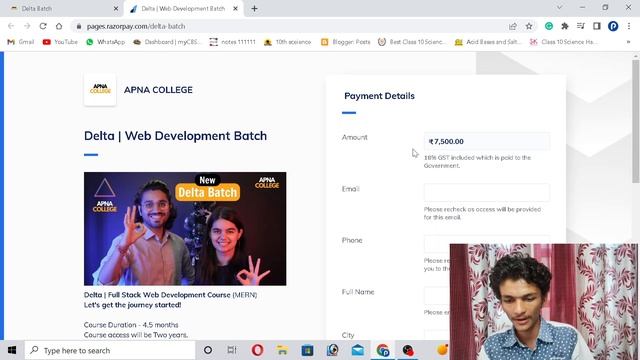Close the Delta | Web Development Batch tab

point(236,8)
